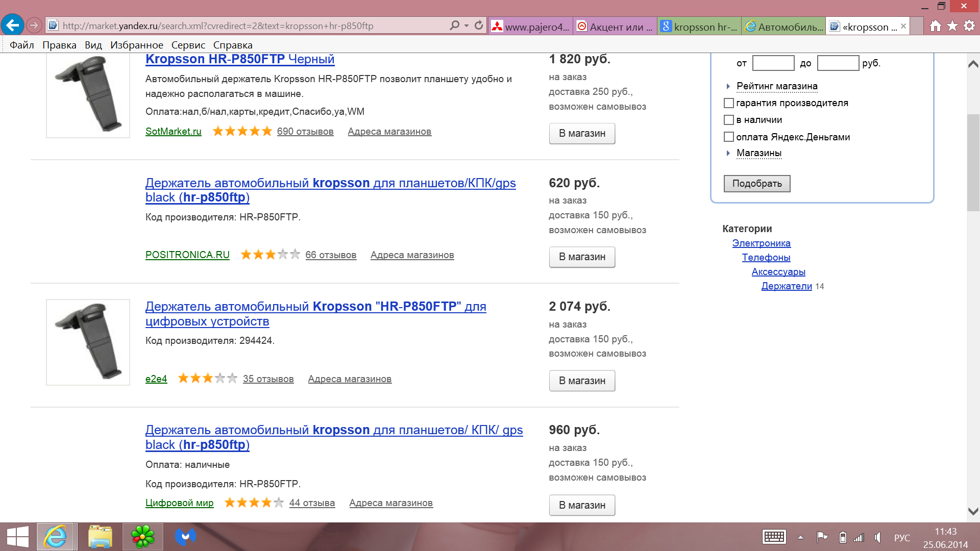
Task: Open the on-screen keyboard tray icon
Action: click(774, 537)
